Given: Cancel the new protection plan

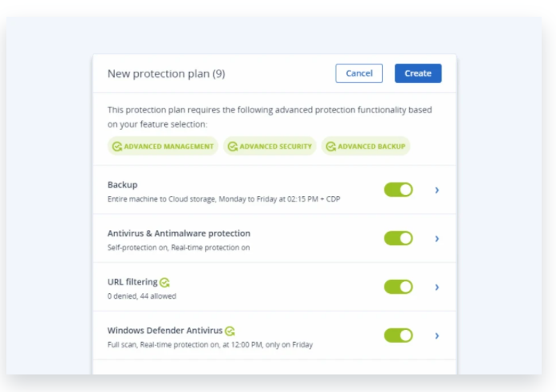Looking at the screenshot, I should point(359,73).
